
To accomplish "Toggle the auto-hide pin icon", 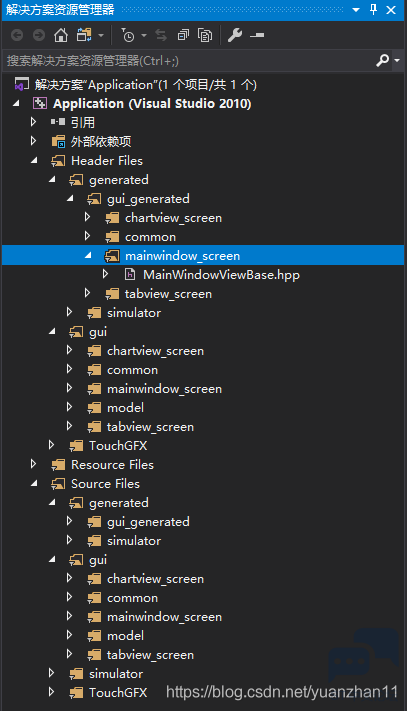I will coord(373,10).
